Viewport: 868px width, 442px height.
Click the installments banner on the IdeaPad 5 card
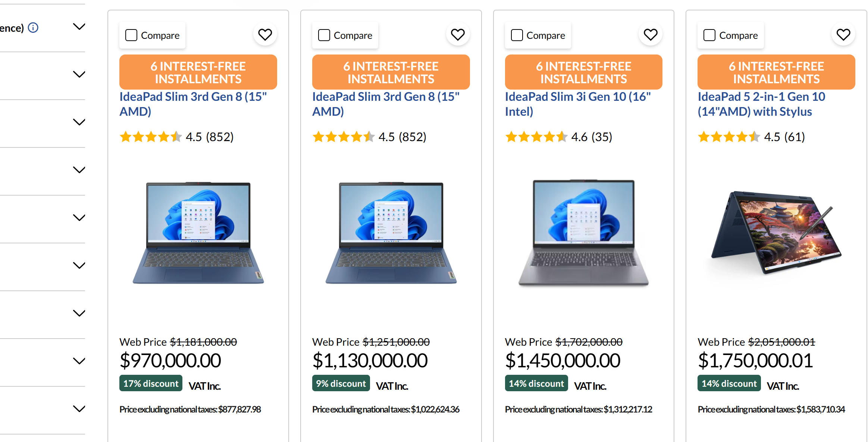pyautogui.click(x=776, y=72)
